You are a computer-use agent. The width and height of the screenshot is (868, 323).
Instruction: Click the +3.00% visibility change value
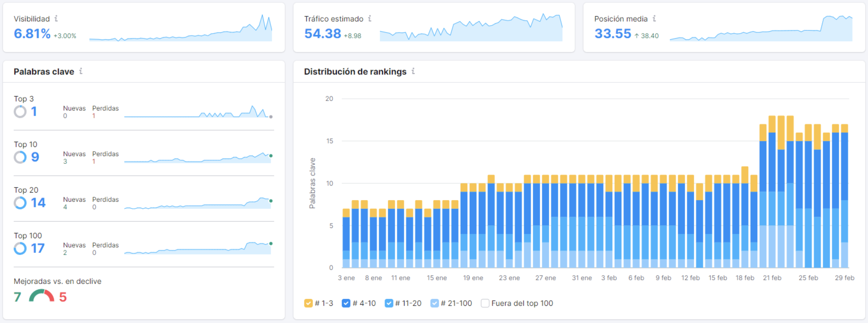tap(65, 36)
